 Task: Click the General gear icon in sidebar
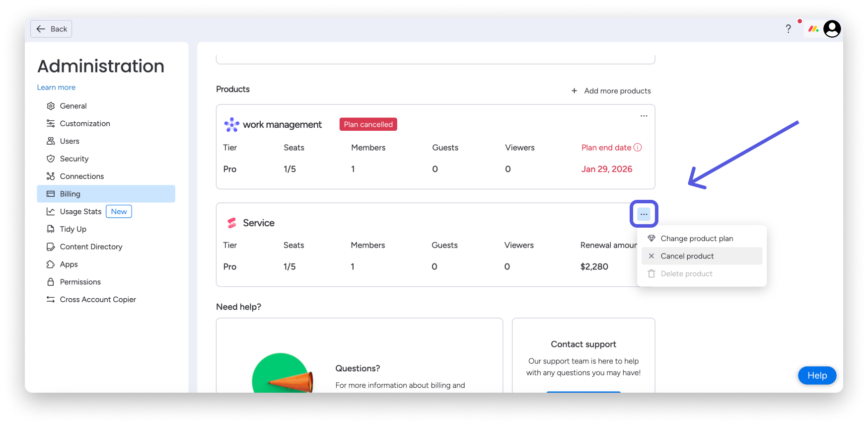(51, 106)
